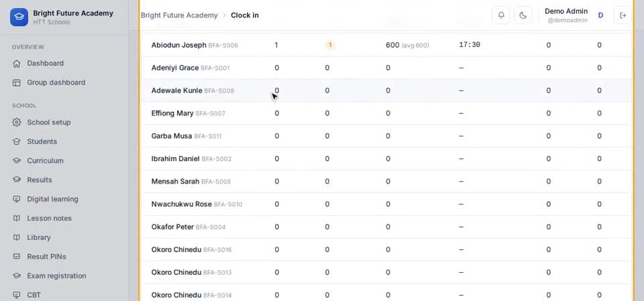Click the orange badge showing 1

click(x=330, y=45)
